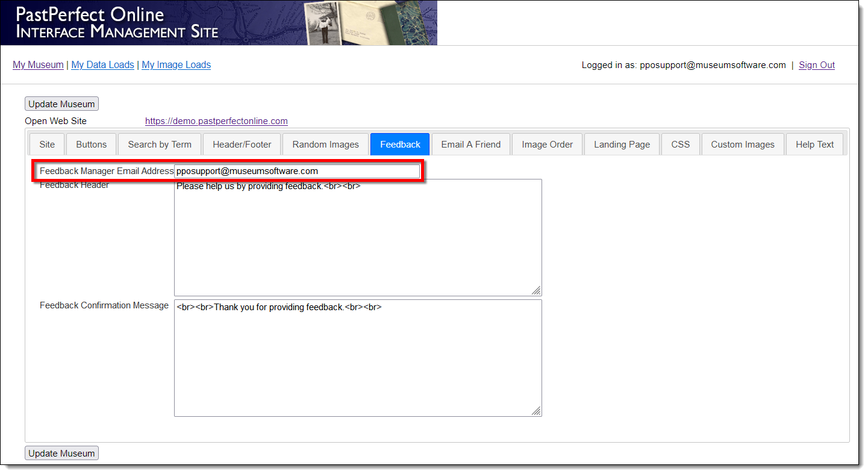Open the My Museum link
The height and width of the screenshot is (474, 868).
click(38, 65)
